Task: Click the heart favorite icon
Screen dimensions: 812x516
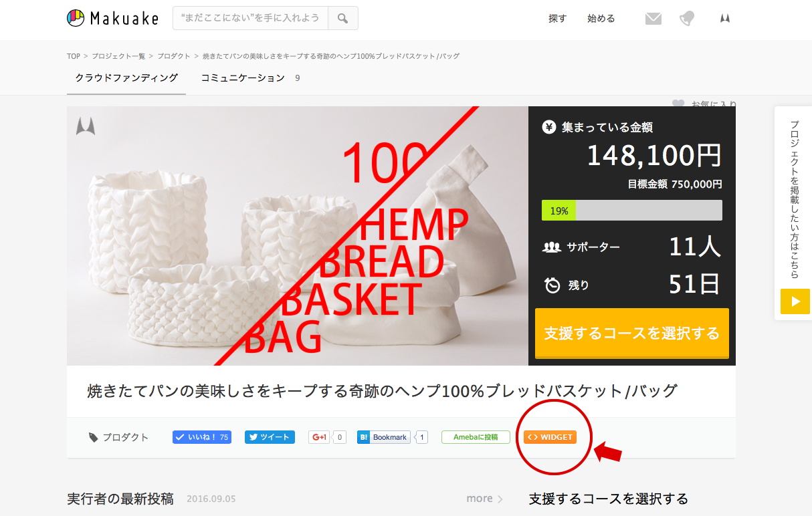Action: [678, 104]
